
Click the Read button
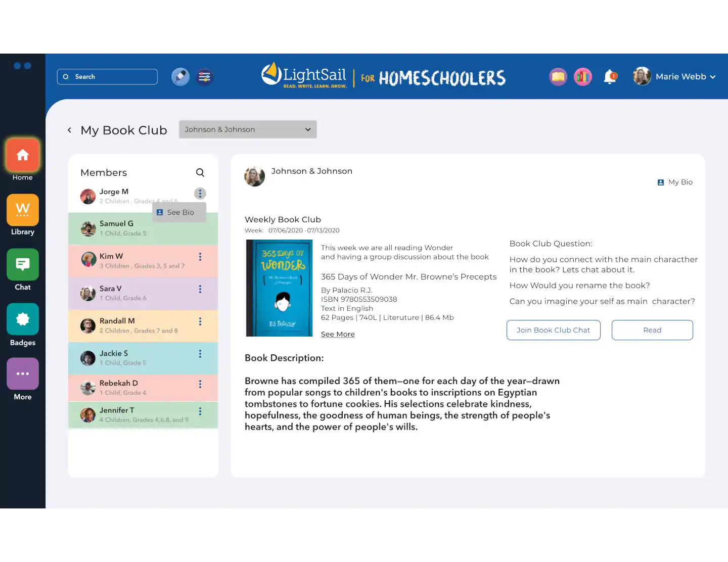pos(652,330)
